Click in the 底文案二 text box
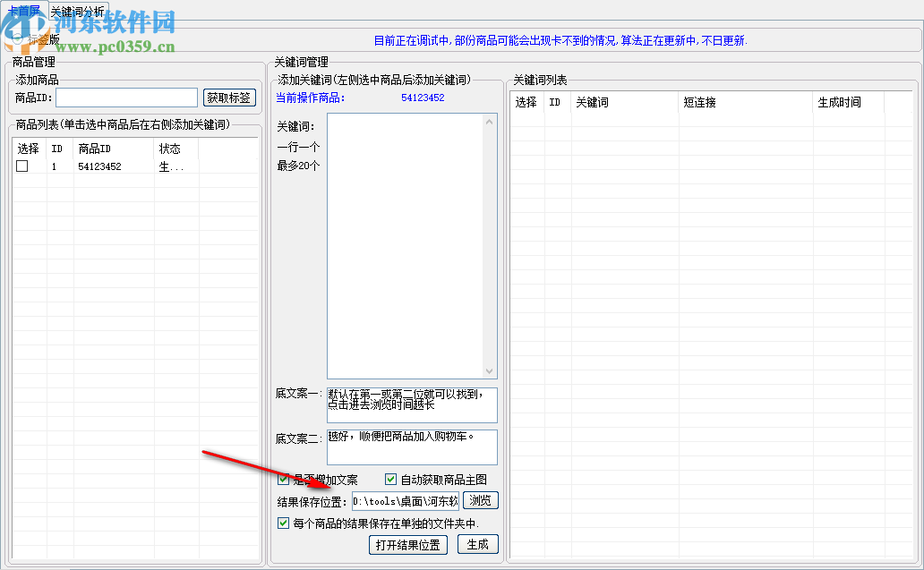The height and width of the screenshot is (570, 924). coord(412,447)
